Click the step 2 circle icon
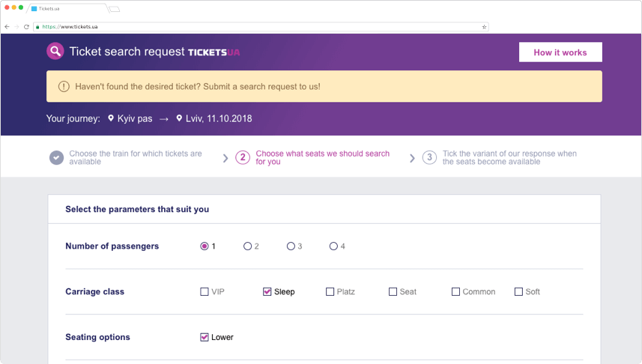The width and height of the screenshot is (642, 364). 243,157
